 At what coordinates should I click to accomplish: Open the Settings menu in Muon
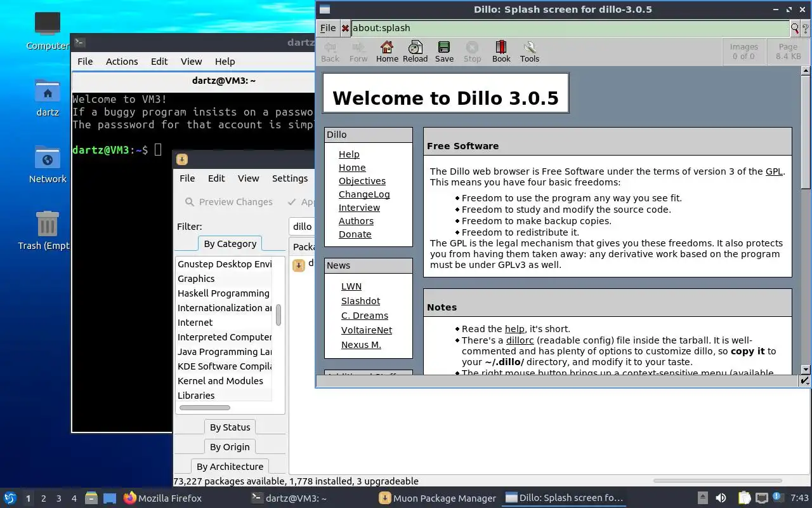(290, 178)
